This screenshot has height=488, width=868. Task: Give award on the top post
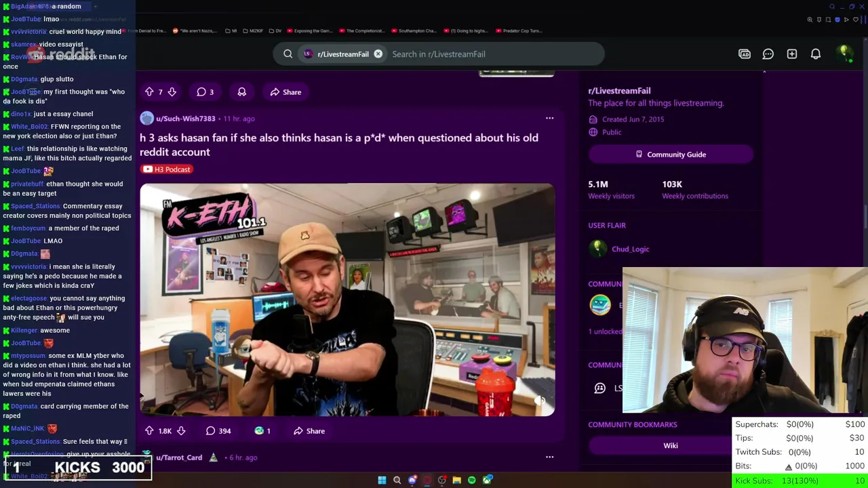[241, 92]
